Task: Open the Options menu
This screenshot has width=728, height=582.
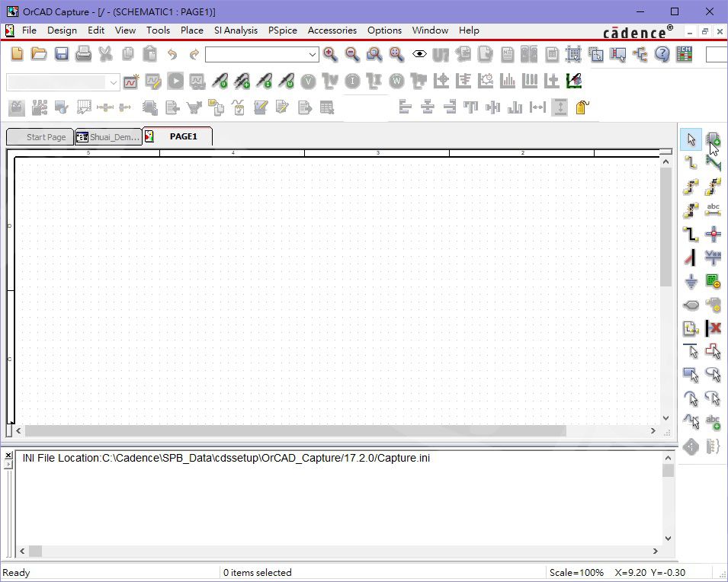Action: (x=384, y=30)
